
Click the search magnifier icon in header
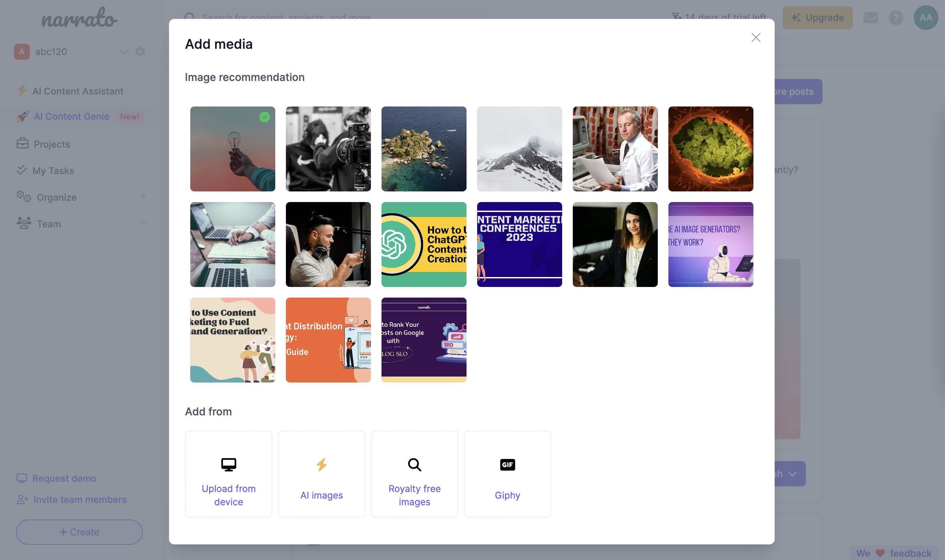190,17
